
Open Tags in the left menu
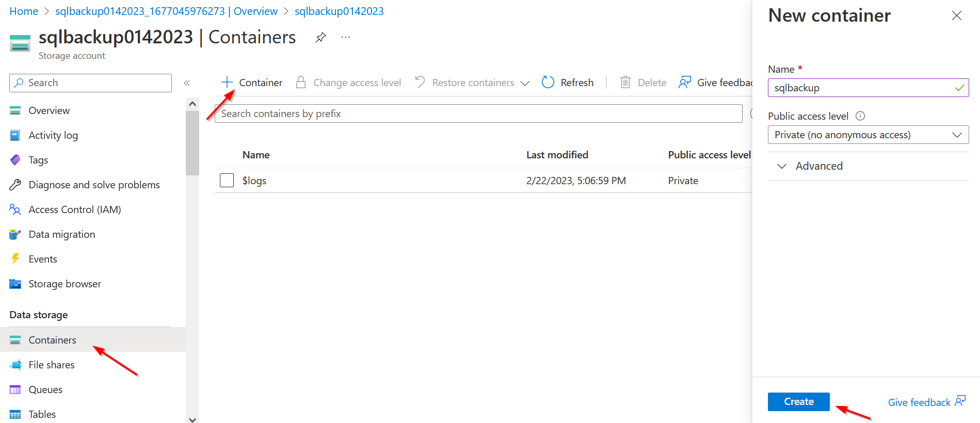click(38, 160)
